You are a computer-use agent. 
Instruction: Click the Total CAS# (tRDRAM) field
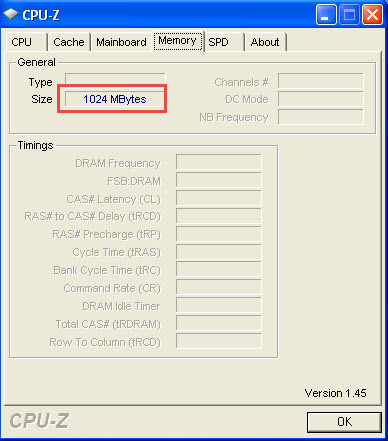(219, 324)
